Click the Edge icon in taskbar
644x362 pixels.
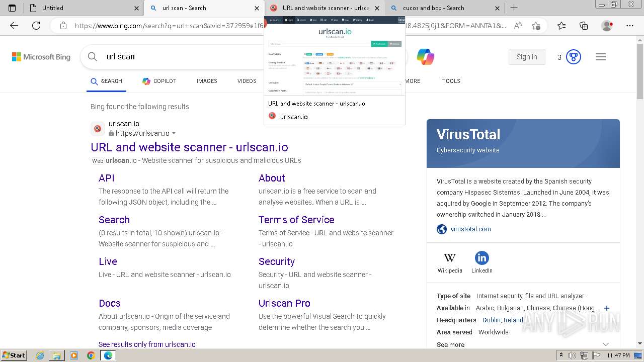[108, 355]
